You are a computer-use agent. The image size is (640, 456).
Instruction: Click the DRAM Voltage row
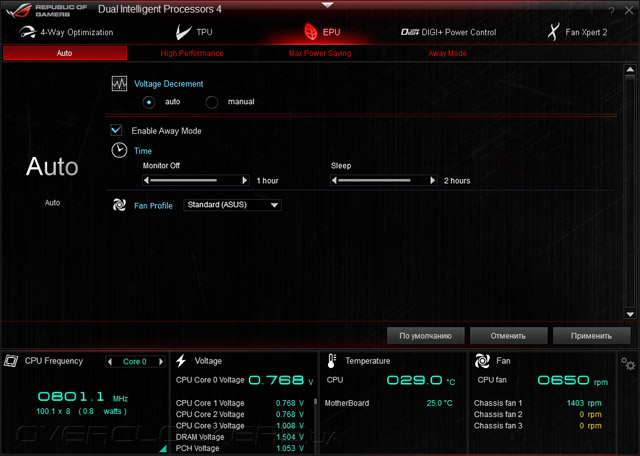[240, 437]
